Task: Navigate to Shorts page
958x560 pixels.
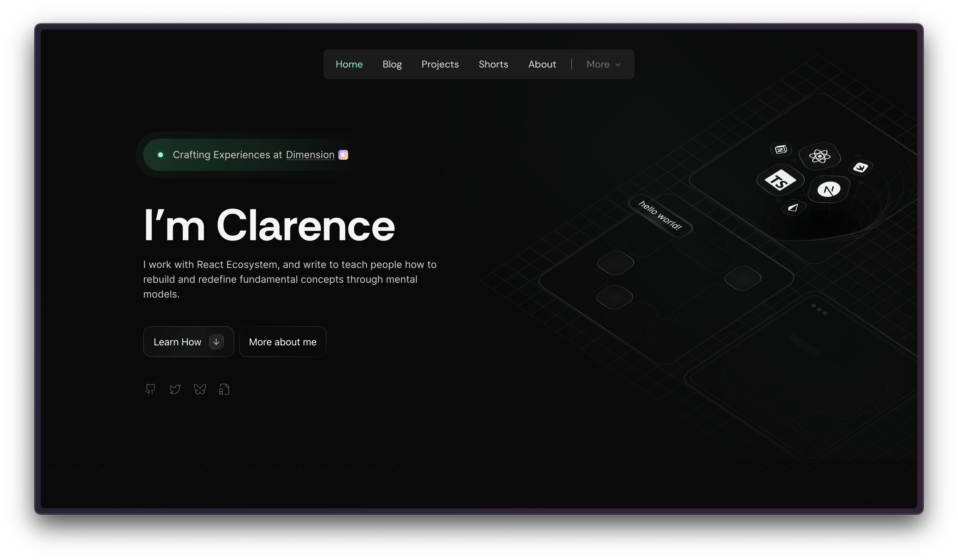Action: point(493,64)
